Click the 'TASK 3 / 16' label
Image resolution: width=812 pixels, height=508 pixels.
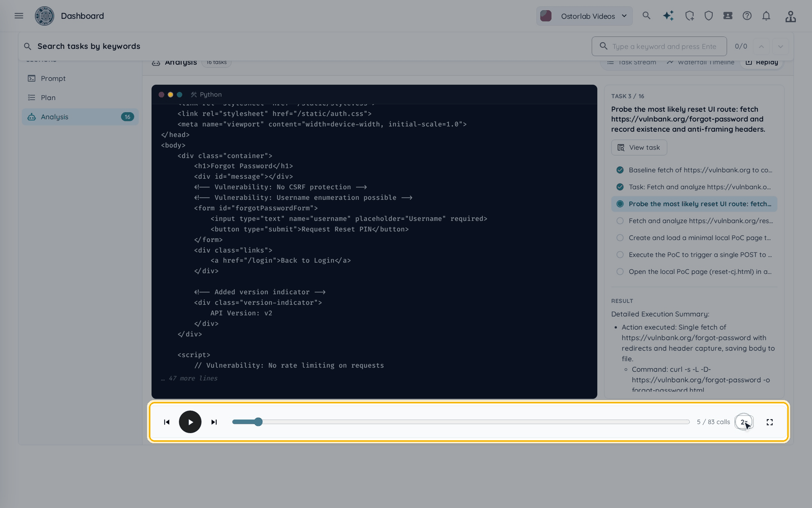point(628,96)
